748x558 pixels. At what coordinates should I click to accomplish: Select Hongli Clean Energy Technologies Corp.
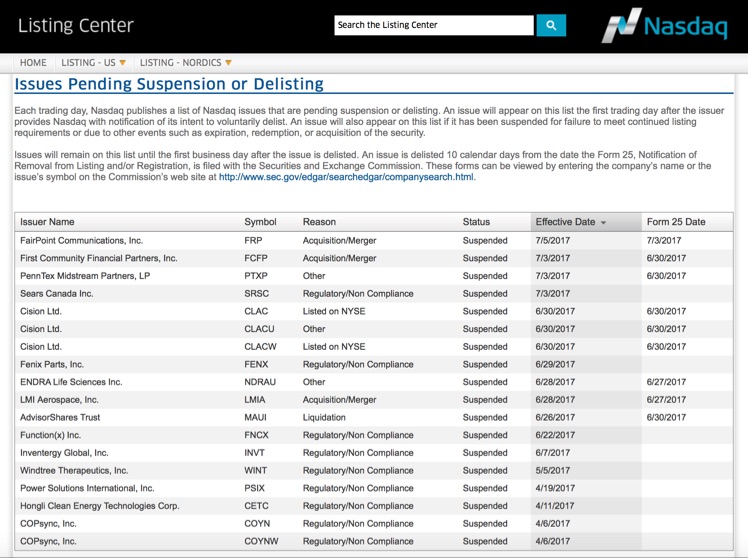(100, 506)
